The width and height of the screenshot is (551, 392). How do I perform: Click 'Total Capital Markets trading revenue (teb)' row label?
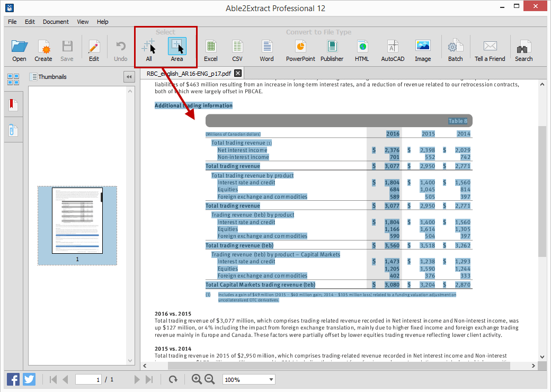[x=260, y=285]
